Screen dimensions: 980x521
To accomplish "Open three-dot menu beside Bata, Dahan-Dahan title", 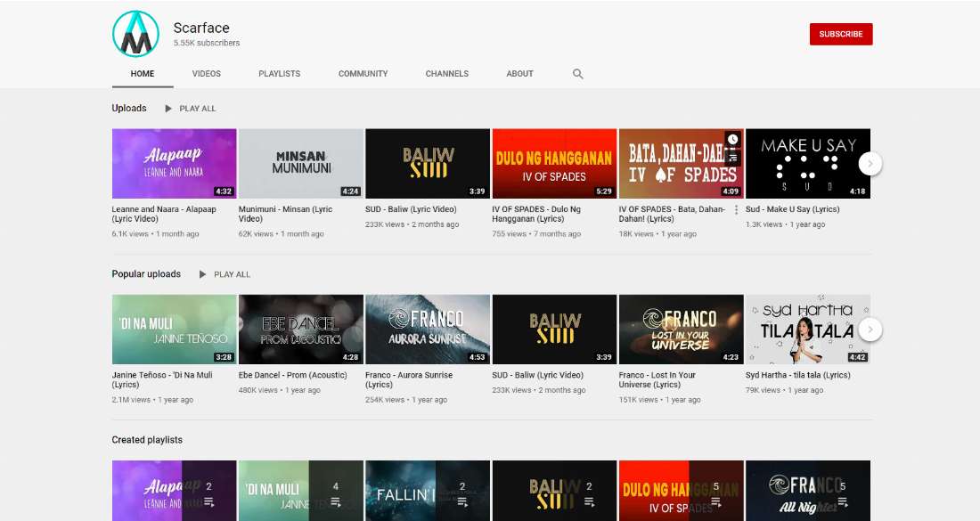I will 736,210.
